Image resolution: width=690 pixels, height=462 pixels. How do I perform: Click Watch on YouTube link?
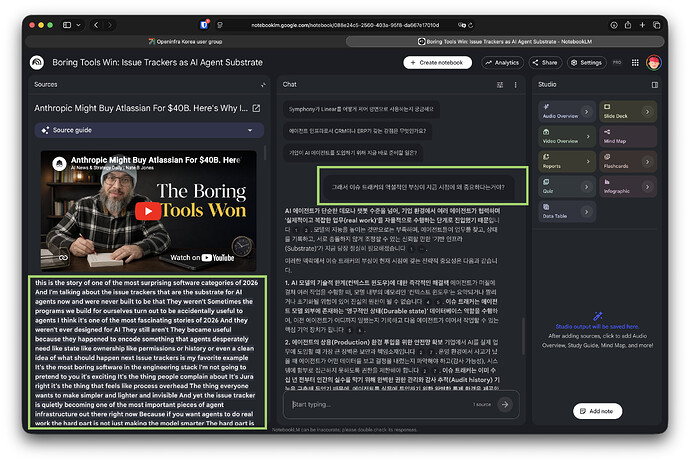[202, 257]
